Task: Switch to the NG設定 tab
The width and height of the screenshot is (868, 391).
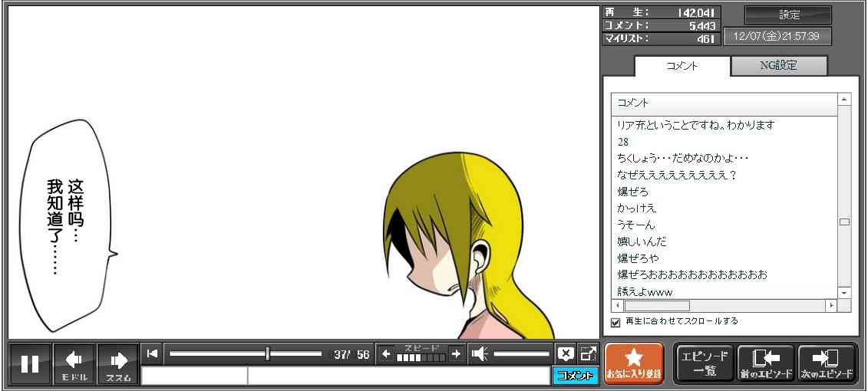Action: pos(778,66)
